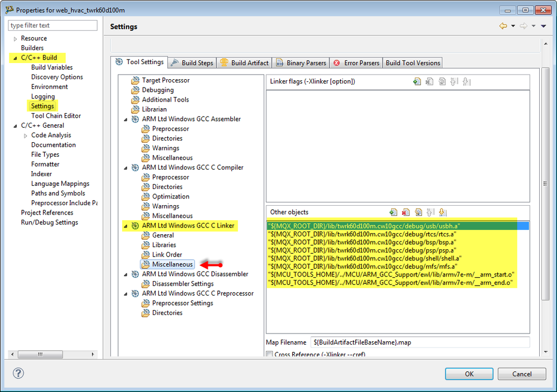Screen dimensions: 557x392
Task: Open back navigation history dropdown
Action: pyautogui.click(x=513, y=26)
